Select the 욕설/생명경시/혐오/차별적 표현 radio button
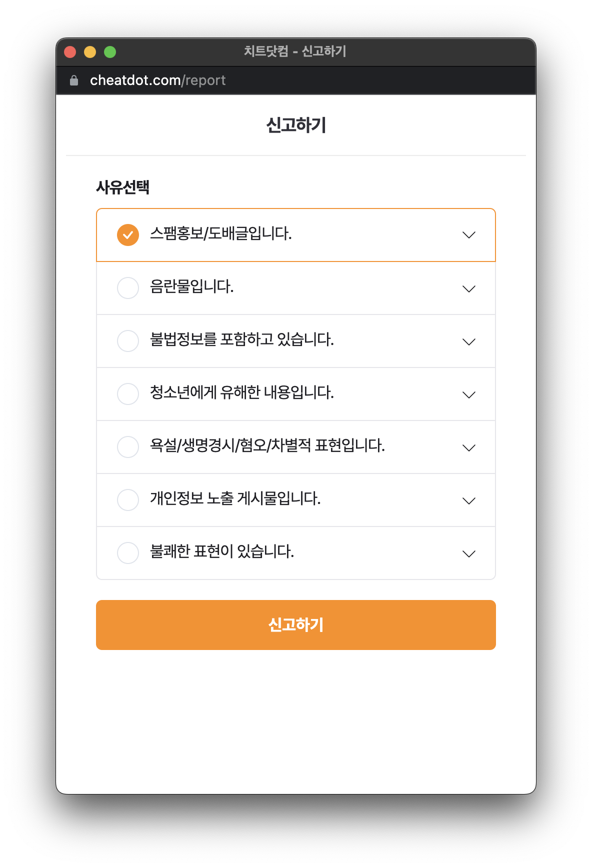The width and height of the screenshot is (592, 868). tap(128, 447)
